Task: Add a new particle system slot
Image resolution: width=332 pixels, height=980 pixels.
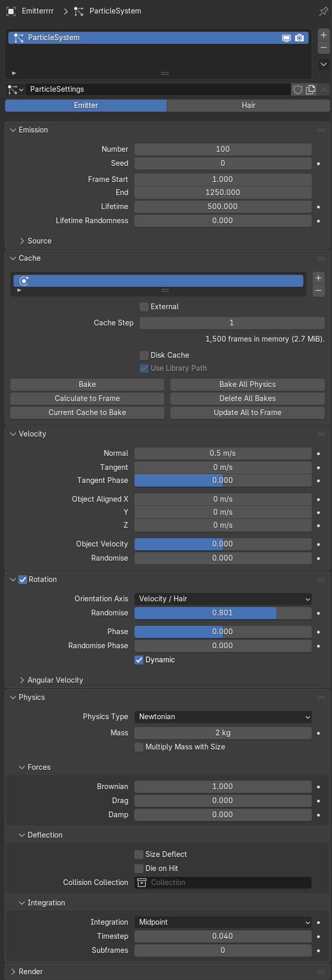Action: click(x=324, y=35)
